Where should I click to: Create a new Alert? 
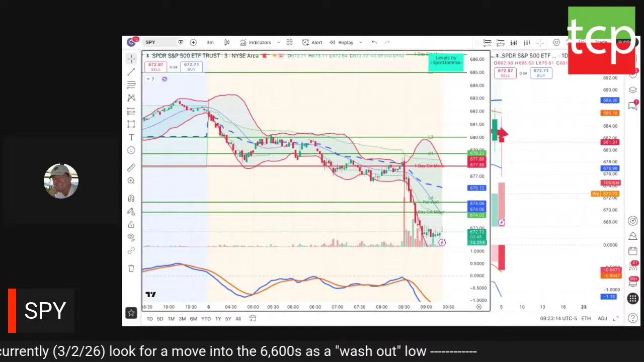312,42
